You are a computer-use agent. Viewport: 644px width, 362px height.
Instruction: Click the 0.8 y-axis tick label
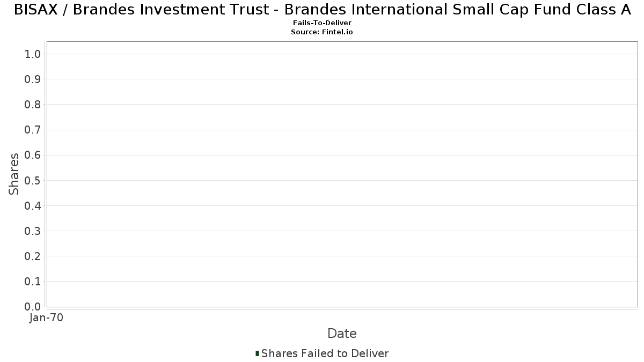tap(33, 105)
